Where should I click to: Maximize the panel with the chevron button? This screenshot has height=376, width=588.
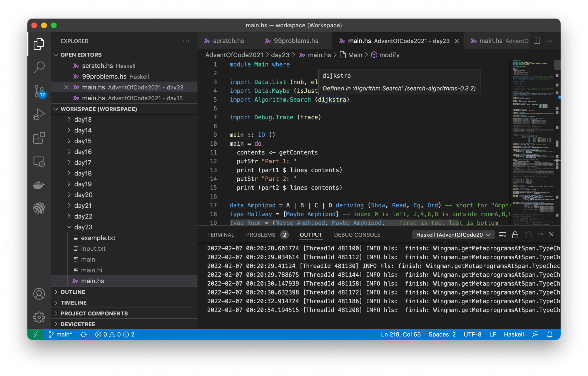(540, 234)
